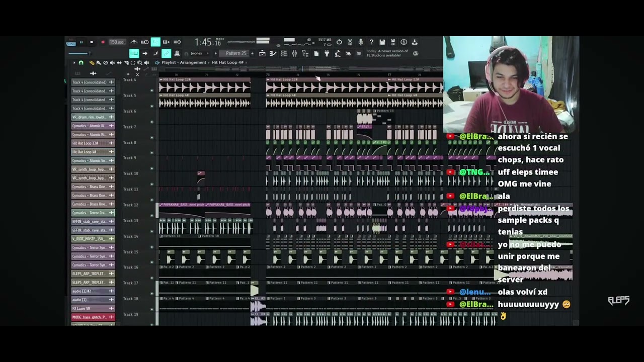Toggle loop recording icon
Viewport: 644px width, 362px height.
pos(177,42)
